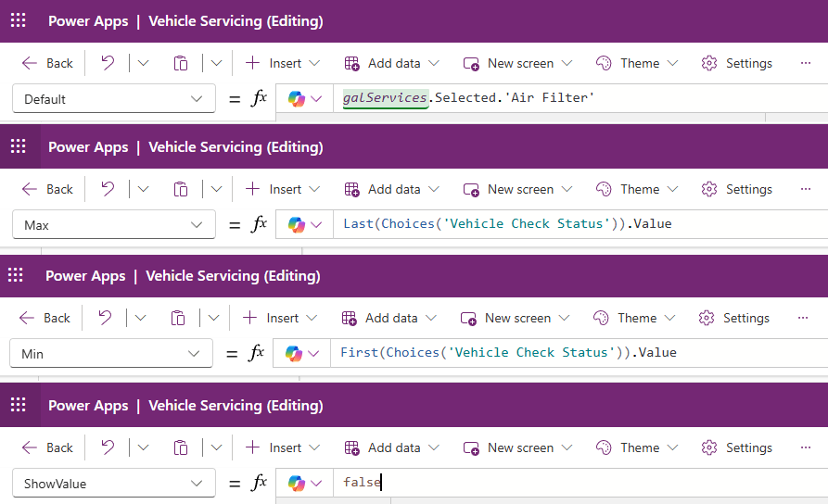Click the fx icon beside the Max property

[x=259, y=224]
